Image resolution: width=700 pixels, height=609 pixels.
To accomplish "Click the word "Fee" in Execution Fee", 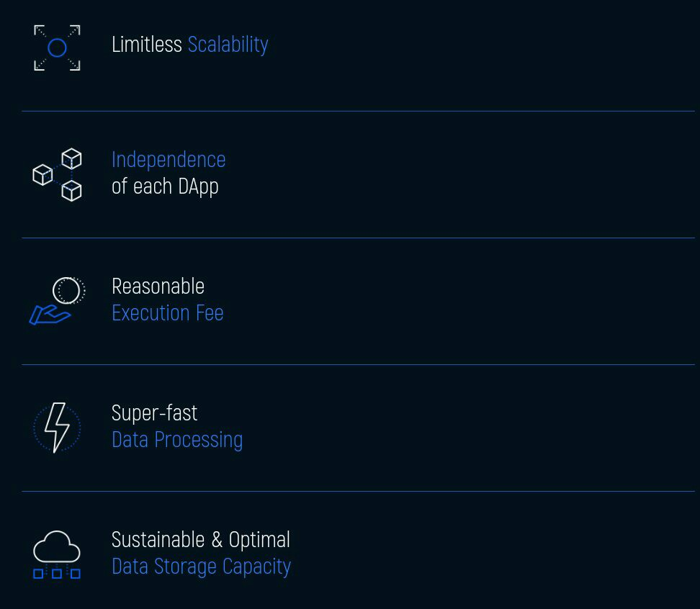I will coord(210,313).
